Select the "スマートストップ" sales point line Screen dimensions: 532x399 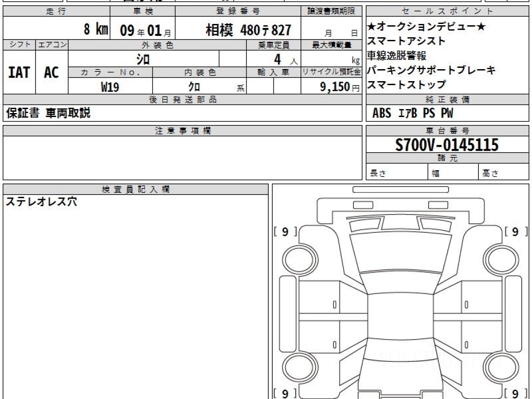(x=407, y=84)
